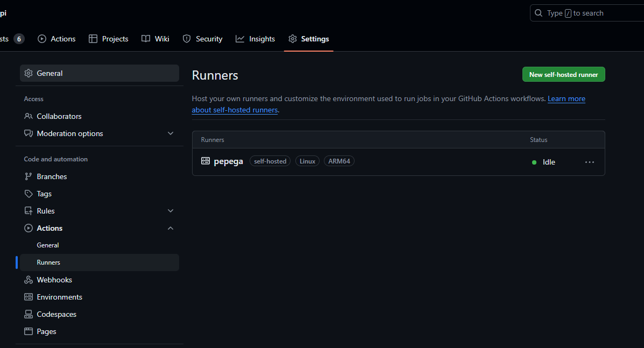Open the Insights tab
This screenshot has width=644, height=348.
255,39
